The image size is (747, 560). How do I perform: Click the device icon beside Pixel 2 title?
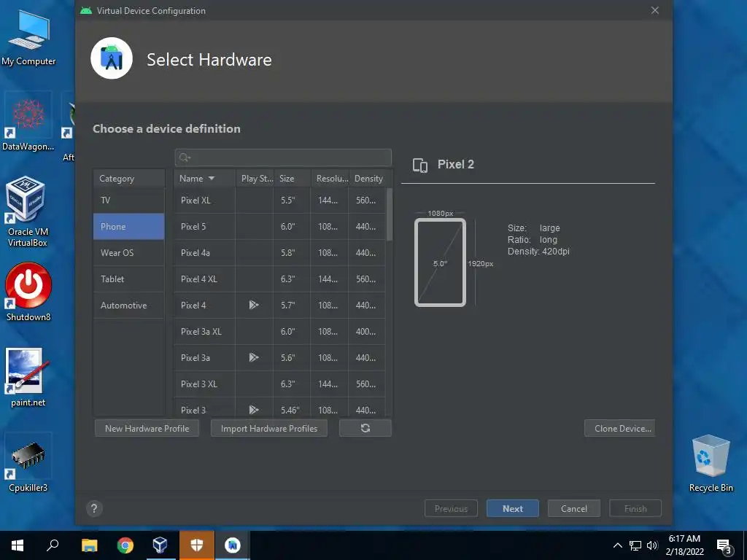coord(419,165)
